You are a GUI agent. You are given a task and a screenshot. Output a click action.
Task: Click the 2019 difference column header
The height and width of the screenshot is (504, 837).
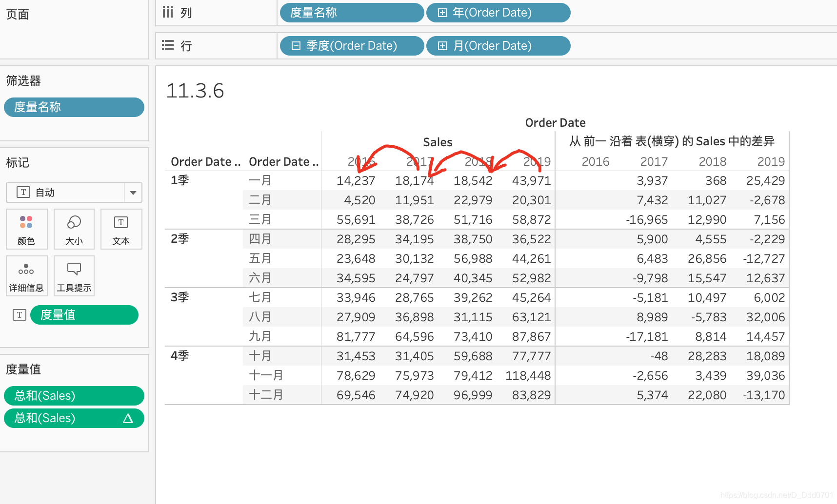click(771, 162)
